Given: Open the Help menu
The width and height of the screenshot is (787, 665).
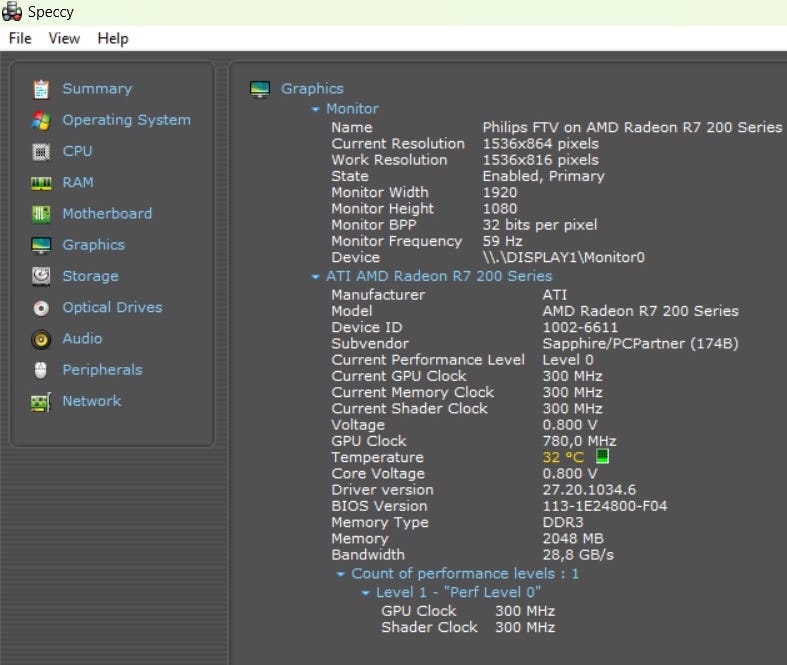Looking at the screenshot, I should point(113,38).
